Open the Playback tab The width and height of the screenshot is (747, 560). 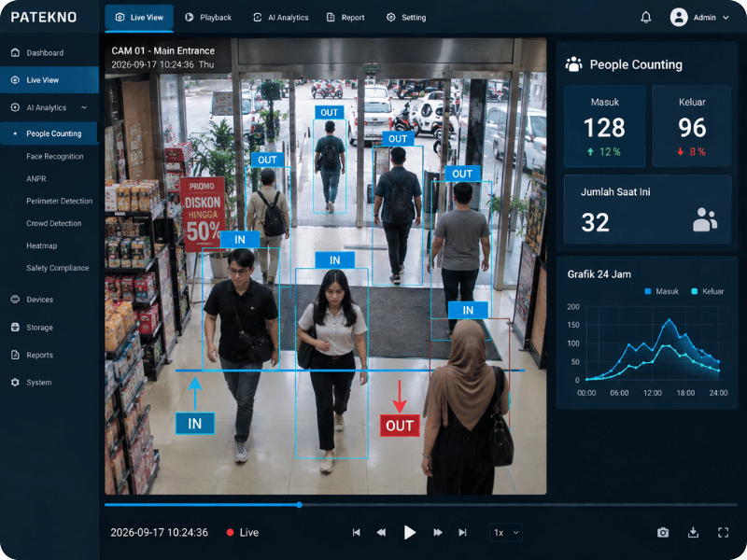pos(208,18)
